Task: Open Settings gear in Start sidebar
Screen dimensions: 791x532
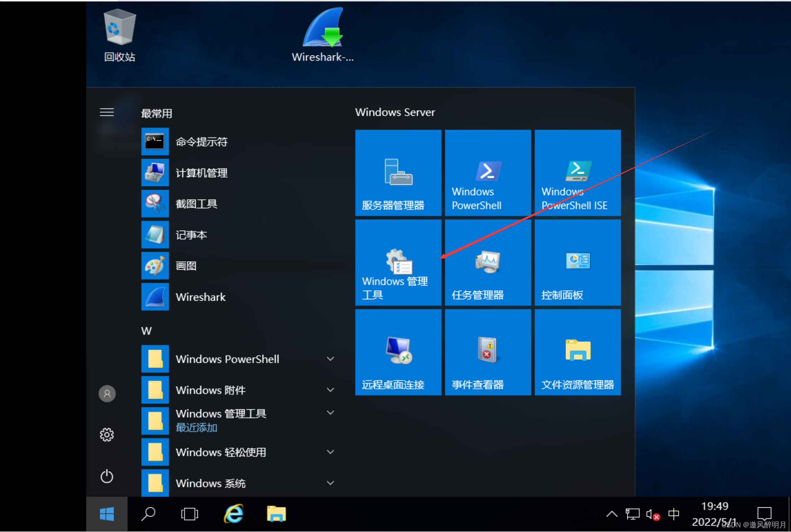Action: 107,435
